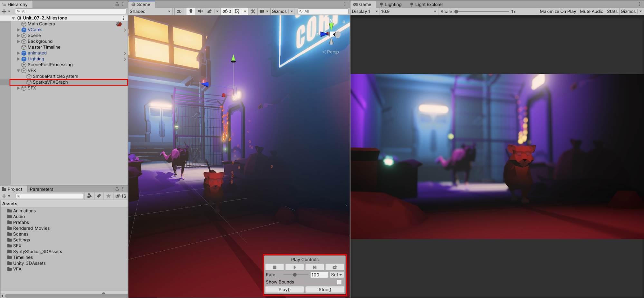Switch to the Parameters tab
The width and height of the screenshot is (644, 298).
click(42, 189)
